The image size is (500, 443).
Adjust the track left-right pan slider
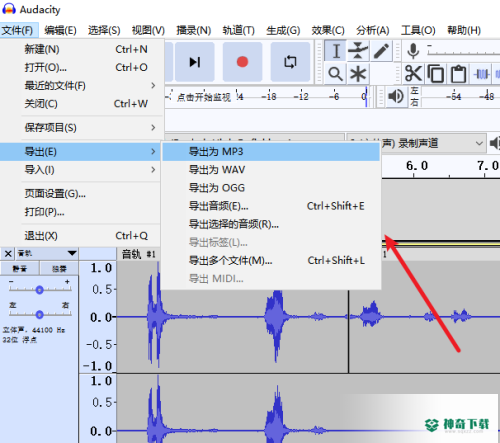40,314
